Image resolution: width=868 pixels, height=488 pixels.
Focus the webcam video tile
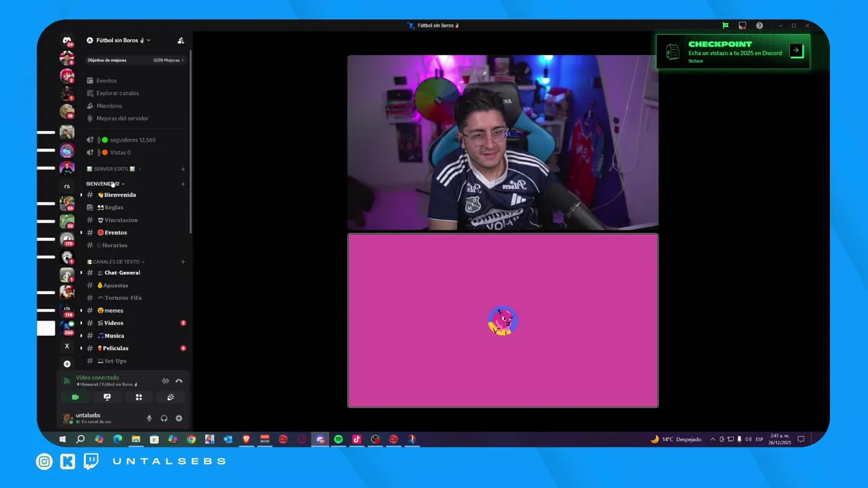pos(502,143)
